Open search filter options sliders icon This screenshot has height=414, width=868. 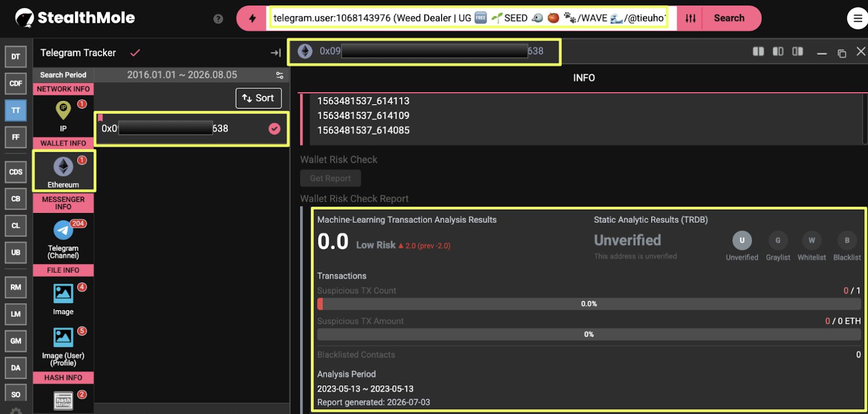[x=690, y=18]
